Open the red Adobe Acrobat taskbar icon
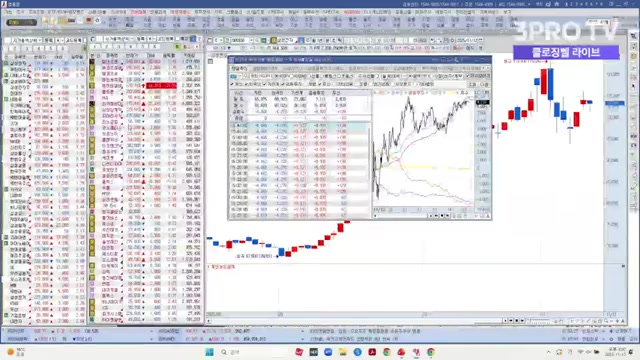This screenshot has width=640, height=360. (372, 352)
